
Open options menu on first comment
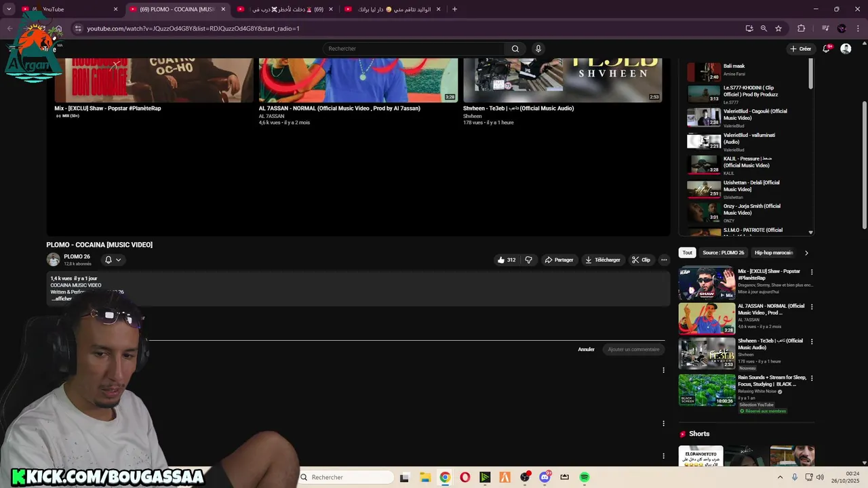pyautogui.click(x=663, y=370)
